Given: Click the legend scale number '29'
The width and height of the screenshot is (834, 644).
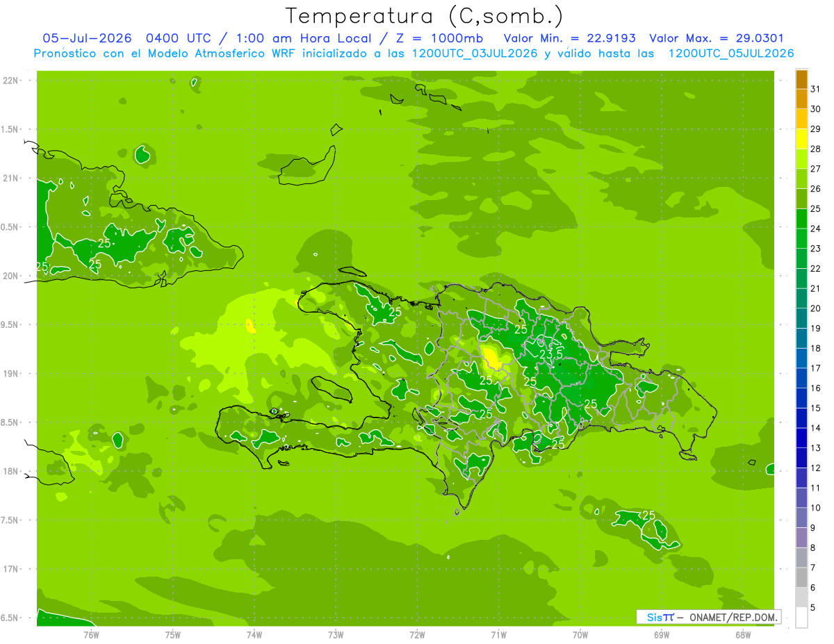Looking at the screenshot, I should tap(816, 129).
